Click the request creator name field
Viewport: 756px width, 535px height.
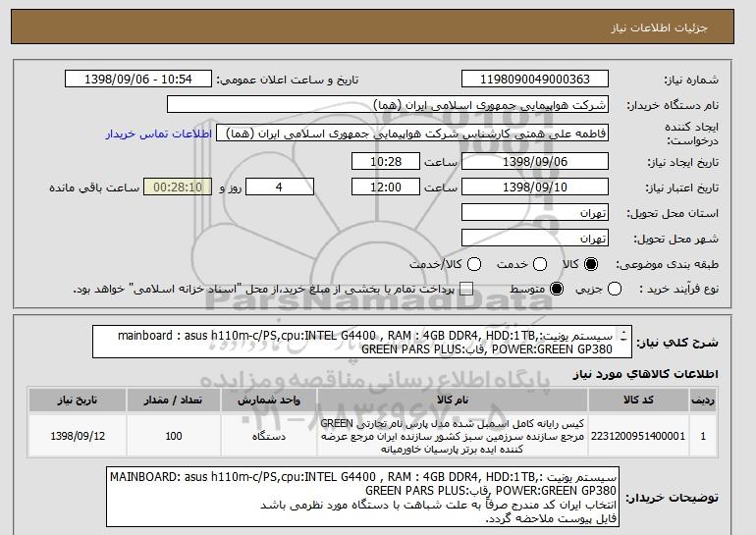[x=412, y=134]
